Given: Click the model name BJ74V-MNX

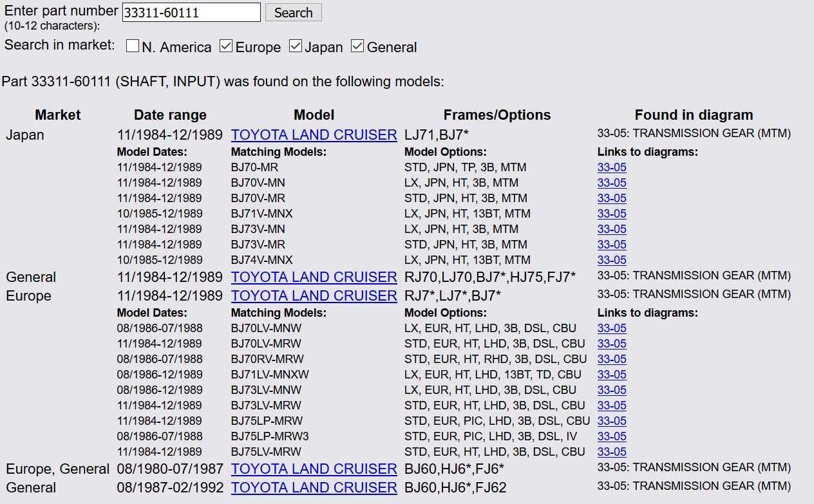Looking at the screenshot, I should pyautogui.click(x=262, y=260).
